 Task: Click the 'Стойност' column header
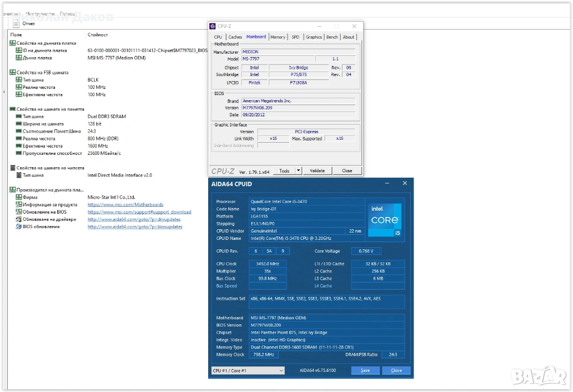click(x=97, y=35)
